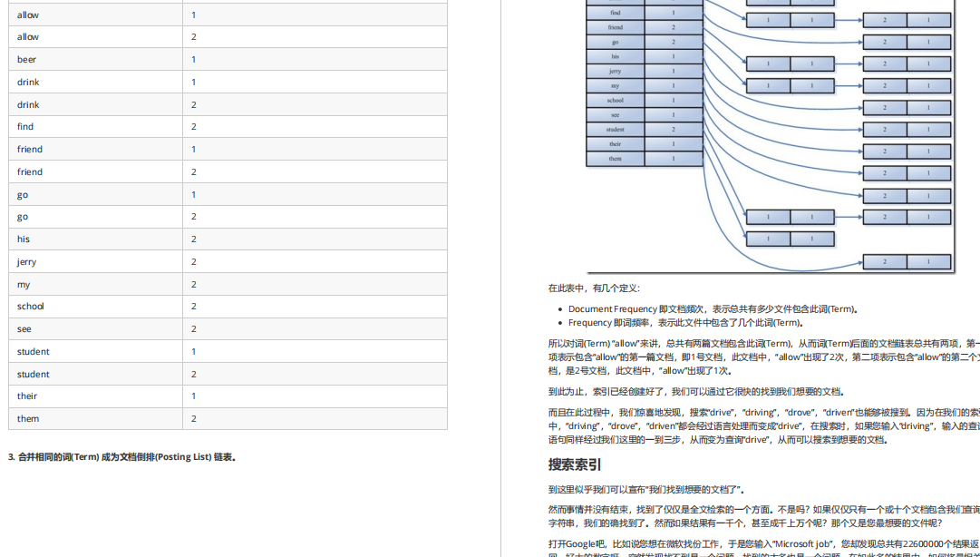980x557 pixels.
Task: Select the "student" cell in the row with ID 1
Action: coord(95,351)
